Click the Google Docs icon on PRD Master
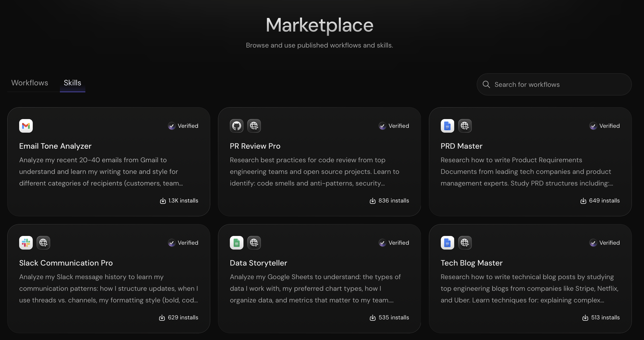The height and width of the screenshot is (340, 644). coord(447,126)
